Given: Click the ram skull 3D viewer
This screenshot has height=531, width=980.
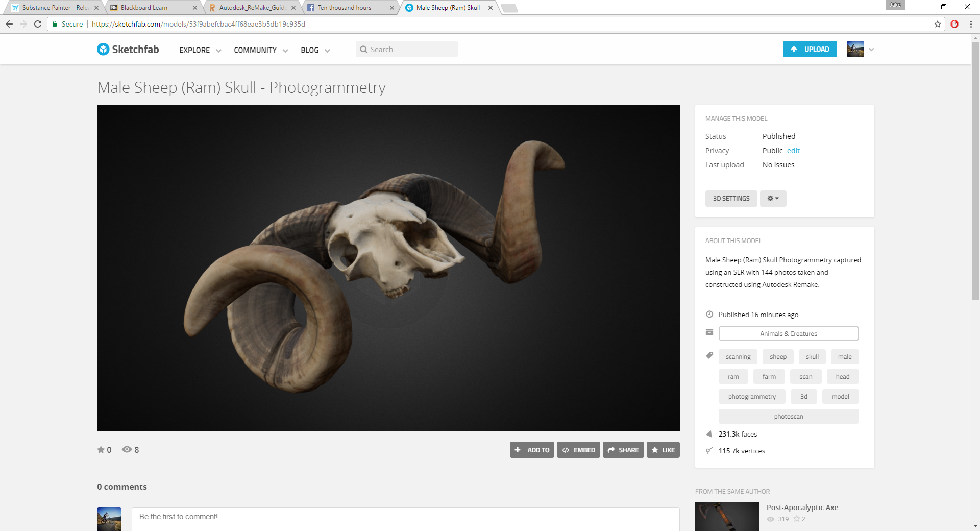Looking at the screenshot, I should point(388,268).
